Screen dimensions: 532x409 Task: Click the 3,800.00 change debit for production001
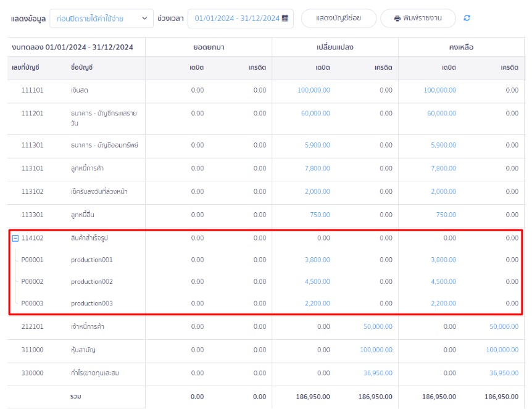pos(317,260)
